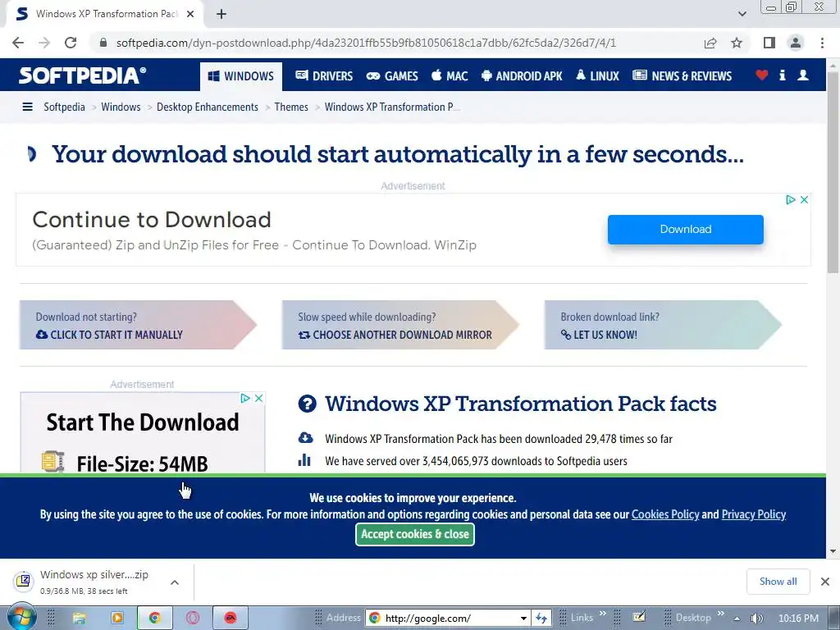Click the download cloud icon beside 29,478 downloads
The width and height of the screenshot is (840, 630).
(305, 438)
